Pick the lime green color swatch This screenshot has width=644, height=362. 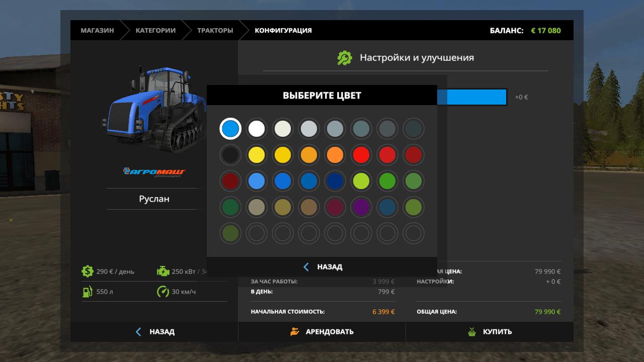(x=361, y=181)
